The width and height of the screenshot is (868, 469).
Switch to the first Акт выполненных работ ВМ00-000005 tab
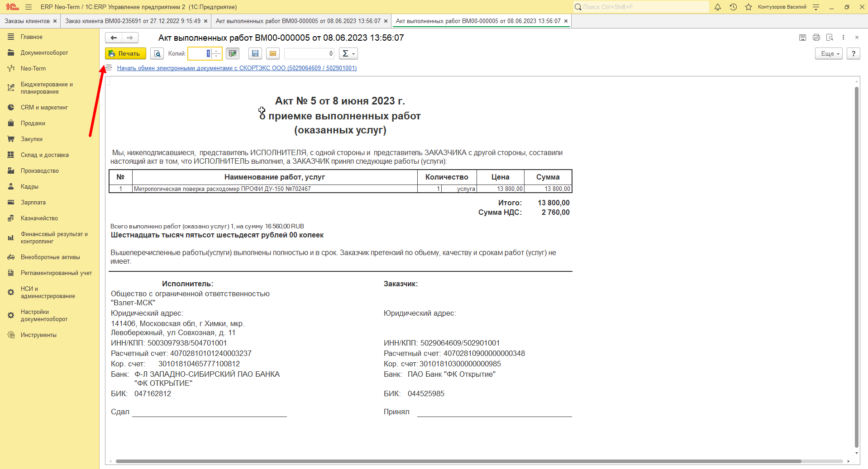pyautogui.click(x=298, y=21)
